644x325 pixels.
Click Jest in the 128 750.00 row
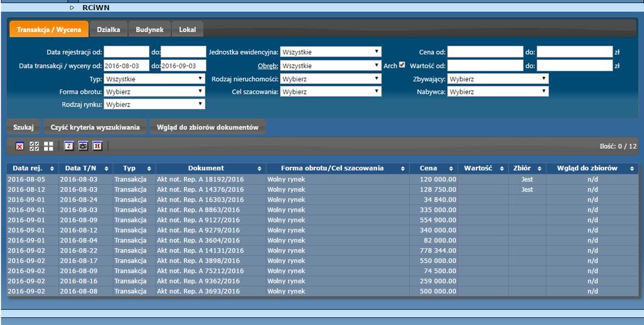click(527, 190)
